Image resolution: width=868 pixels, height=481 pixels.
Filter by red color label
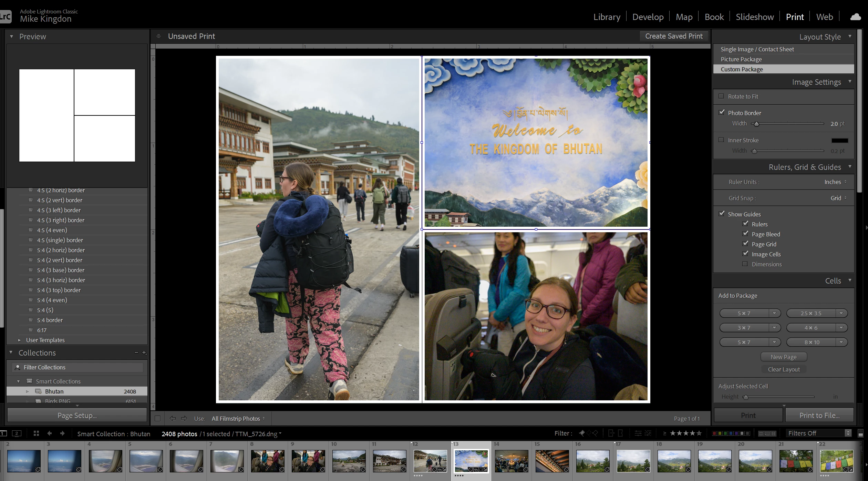pos(714,433)
